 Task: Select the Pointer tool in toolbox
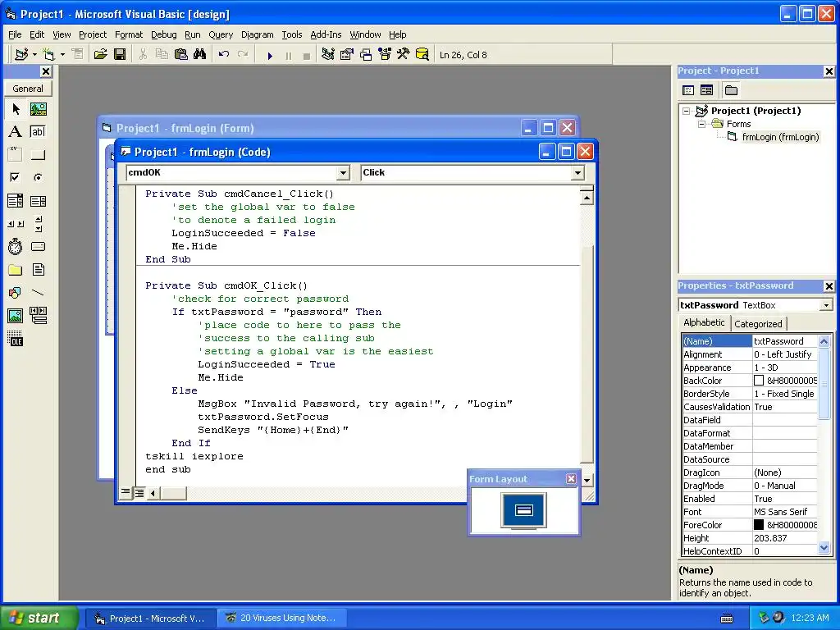(16, 109)
